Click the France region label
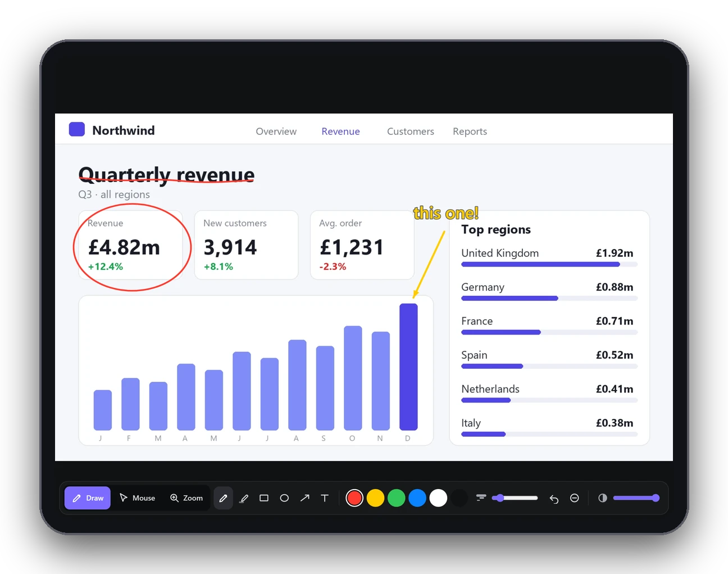The height and width of the screenshot is (574, 728). 477,321
